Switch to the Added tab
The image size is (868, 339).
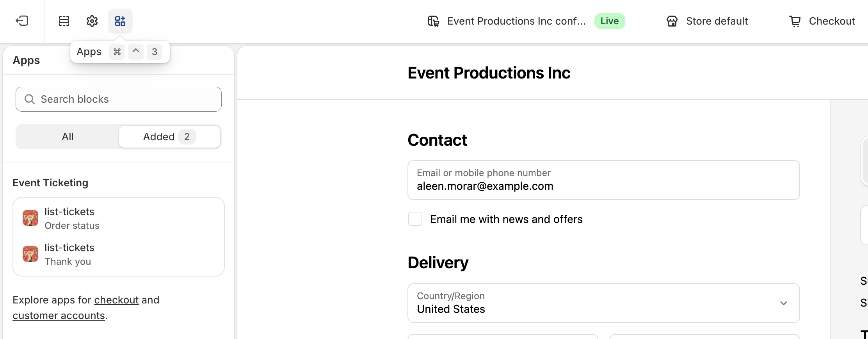(169, 137)
